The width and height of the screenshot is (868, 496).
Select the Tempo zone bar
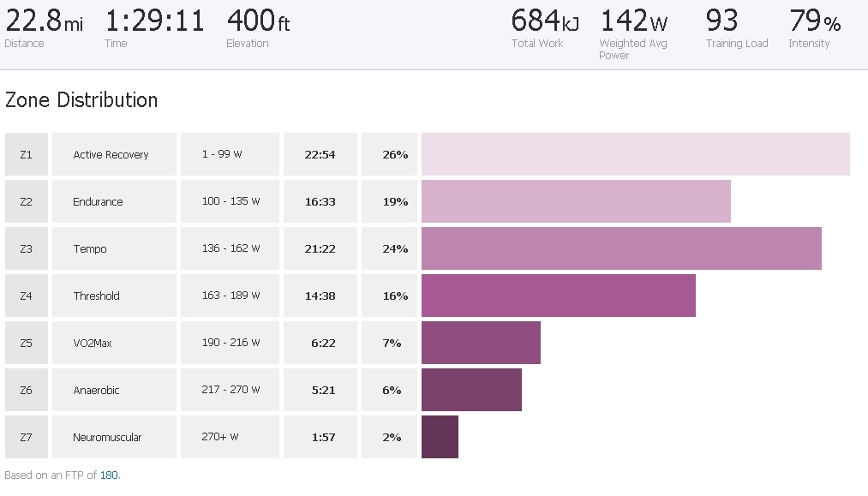[x=621, y=249]
